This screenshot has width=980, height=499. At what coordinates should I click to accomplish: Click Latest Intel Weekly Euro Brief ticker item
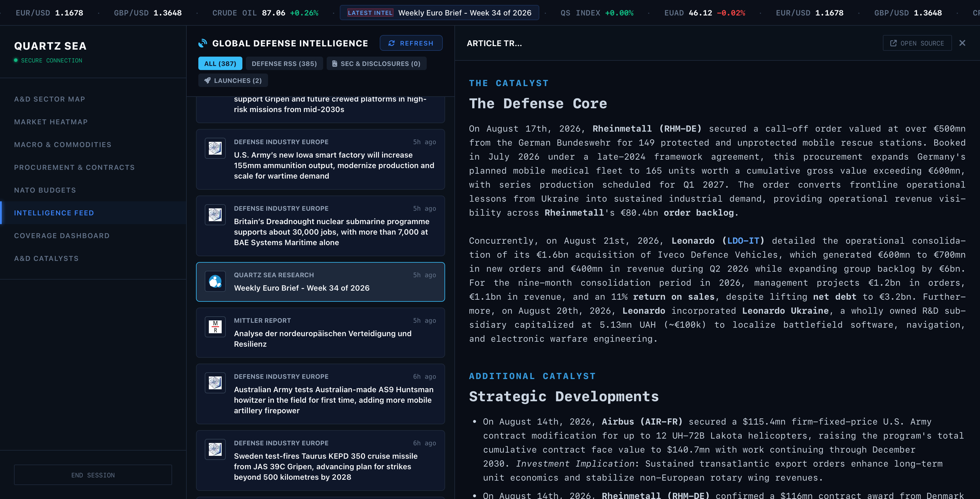coord(440,13)
